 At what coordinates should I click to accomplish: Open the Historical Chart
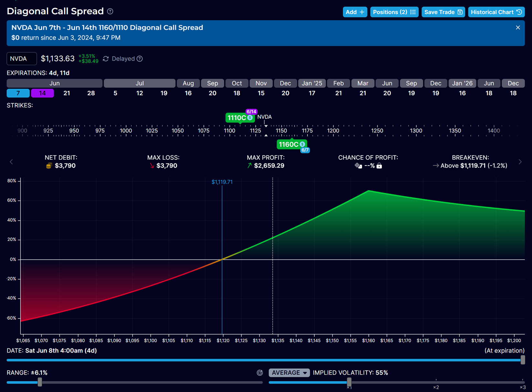coord(496,12)
